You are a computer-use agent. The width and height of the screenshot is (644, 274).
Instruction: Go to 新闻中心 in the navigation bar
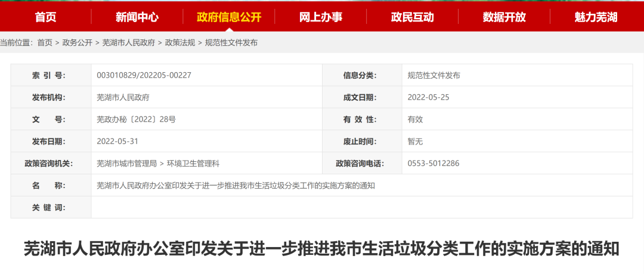pos(137,17)
